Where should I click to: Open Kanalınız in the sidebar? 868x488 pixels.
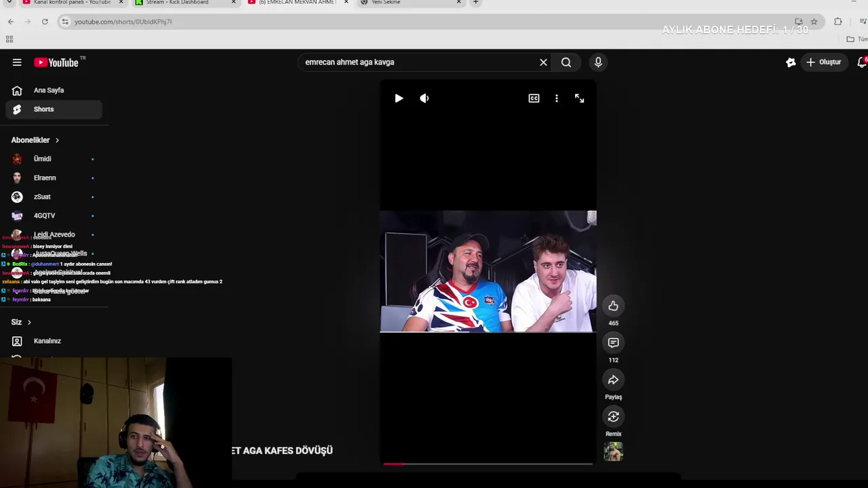tap(54, 341)
